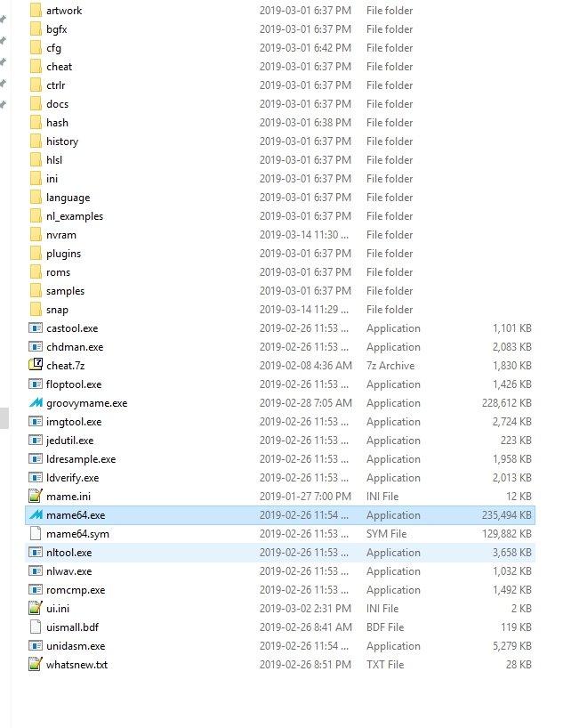Viewport: 579px width, 728px height.
Task: Select the ldverify.exe file name
Action: coord(72,478)
